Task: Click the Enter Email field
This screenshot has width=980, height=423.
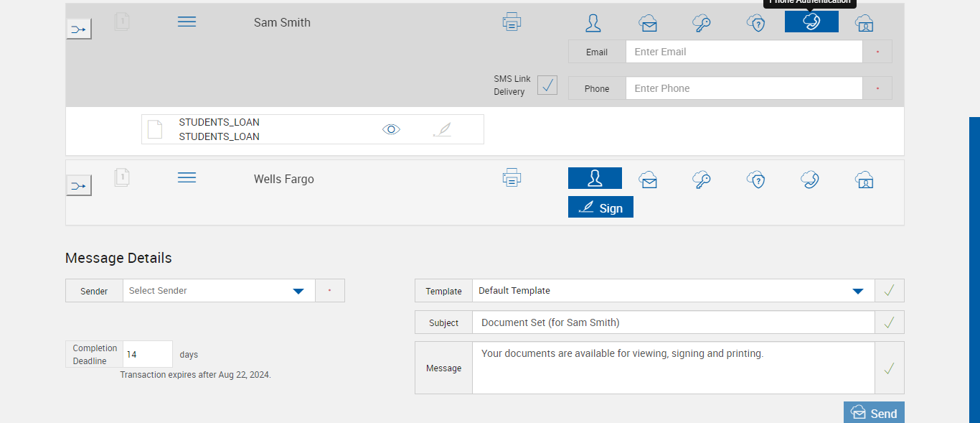Action: pos(743,52)
